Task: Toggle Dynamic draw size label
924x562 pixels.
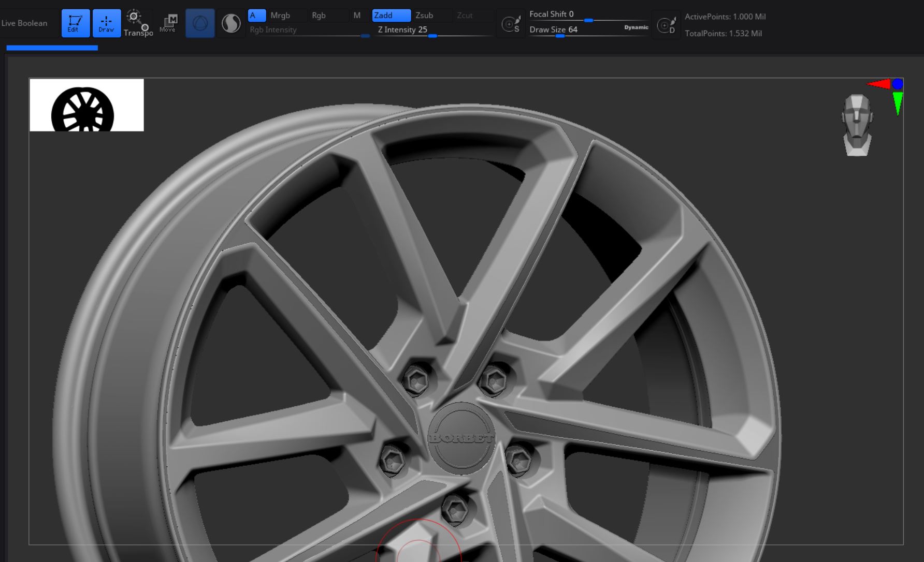Action: click(x=636, y=27)
